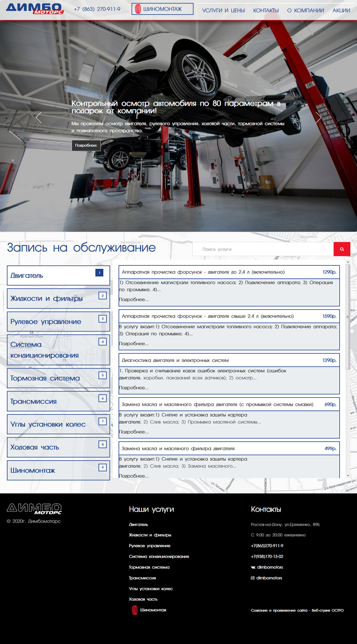
Task: Select the Двигатель service category
Action: pyautogui.click(x=58, y=275)
